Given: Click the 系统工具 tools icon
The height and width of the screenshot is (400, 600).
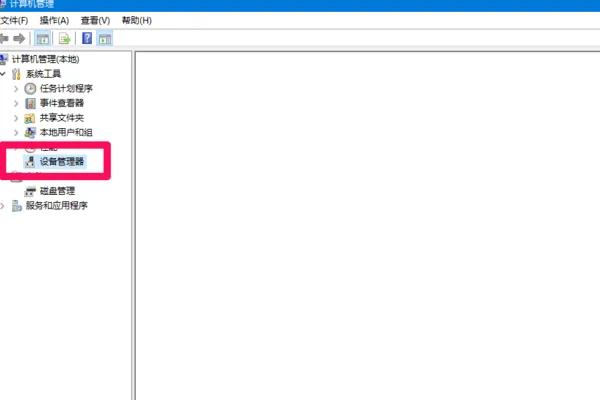Looking at the screenshot, I should point(16,73).
